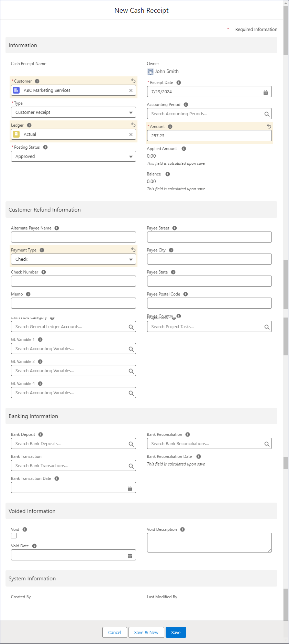The height and width of the screenshot is (644, 289).
Task: Open the GL Variable 2 lookup field
Action: click(74, 371)
